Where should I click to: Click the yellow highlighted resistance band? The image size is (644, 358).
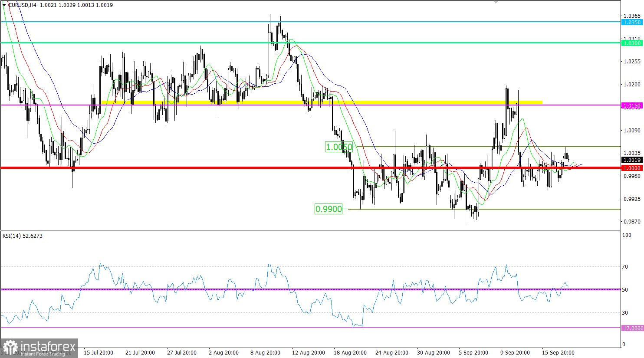[322, 102]
